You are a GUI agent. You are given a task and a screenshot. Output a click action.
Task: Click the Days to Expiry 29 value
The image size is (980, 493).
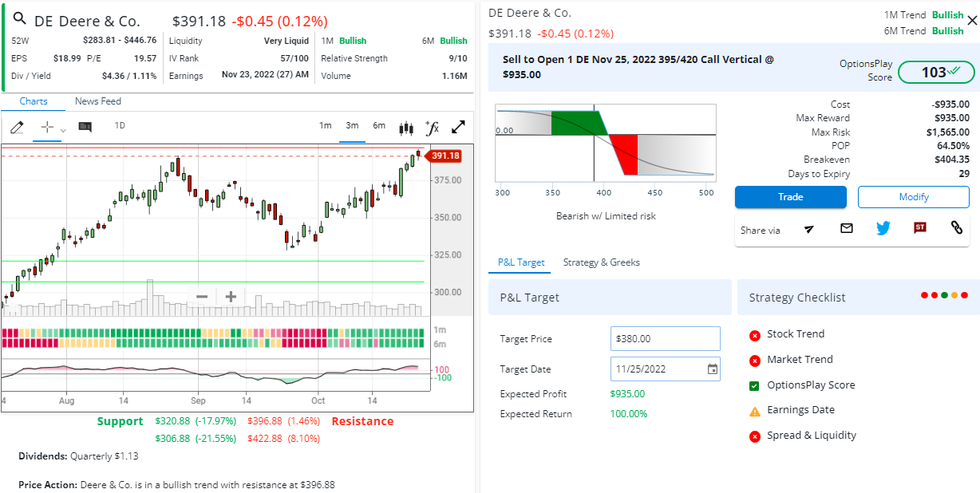[964, 174]
